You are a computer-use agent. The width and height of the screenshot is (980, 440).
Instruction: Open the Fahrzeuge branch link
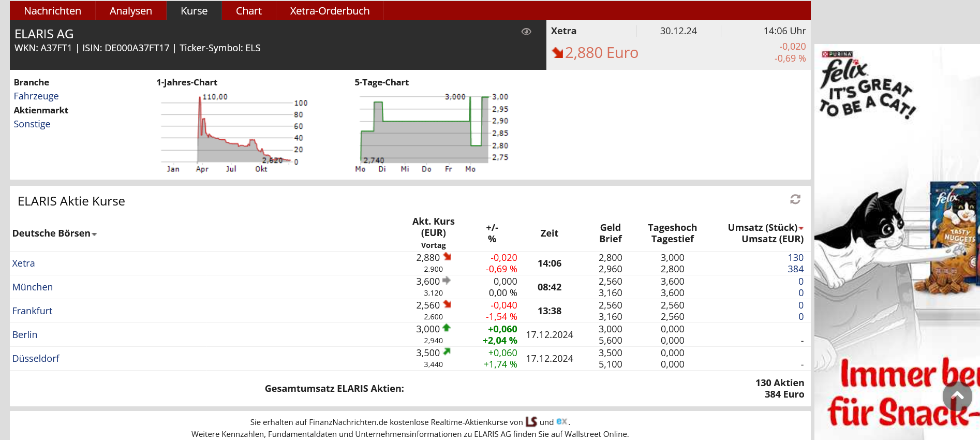click(36, 96)
